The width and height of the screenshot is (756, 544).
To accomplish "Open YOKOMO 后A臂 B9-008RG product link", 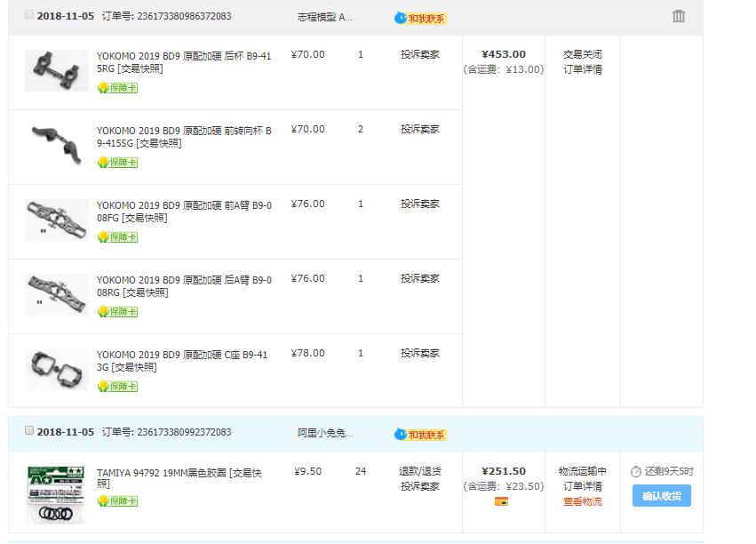I will [x=184, y=286].
